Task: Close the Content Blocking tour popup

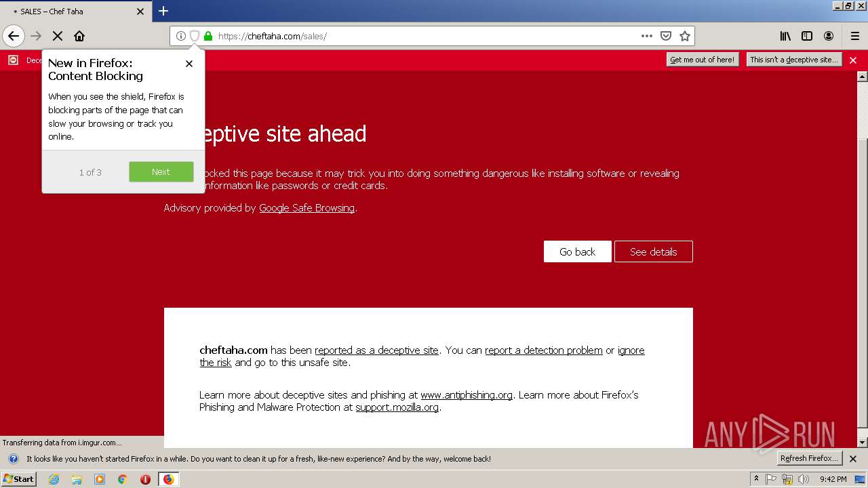Action: pos(189,64)
